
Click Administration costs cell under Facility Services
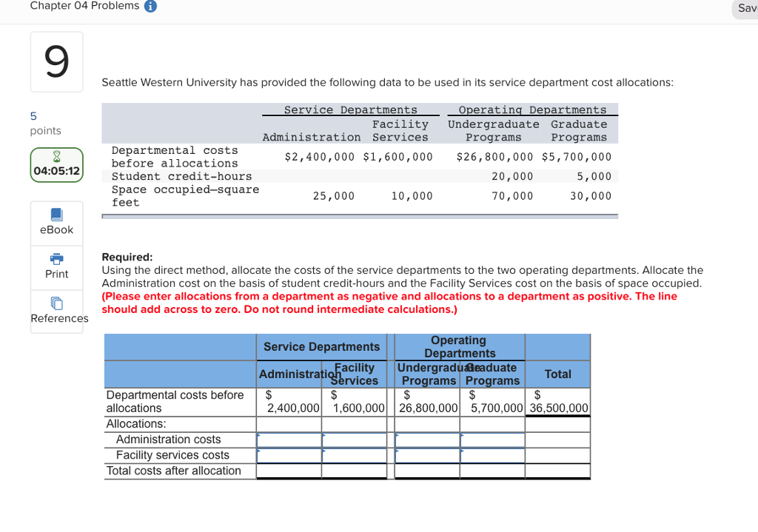coord(355,440)
